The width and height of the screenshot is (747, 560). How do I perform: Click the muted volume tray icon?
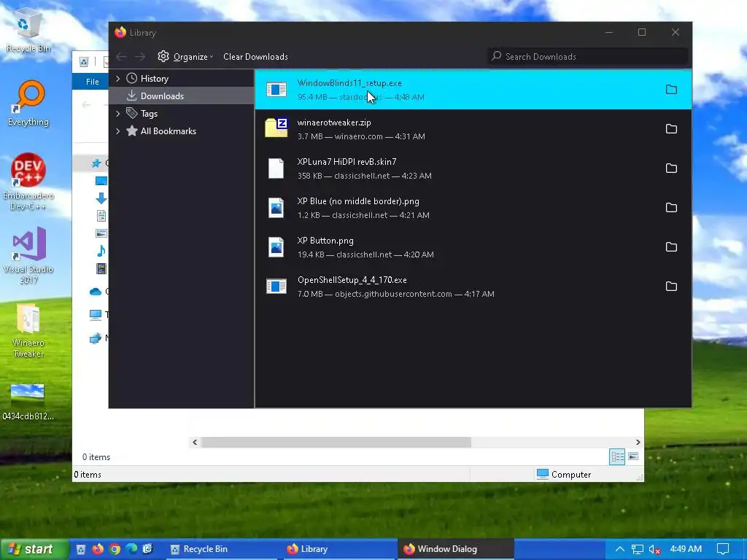(654, 550)
